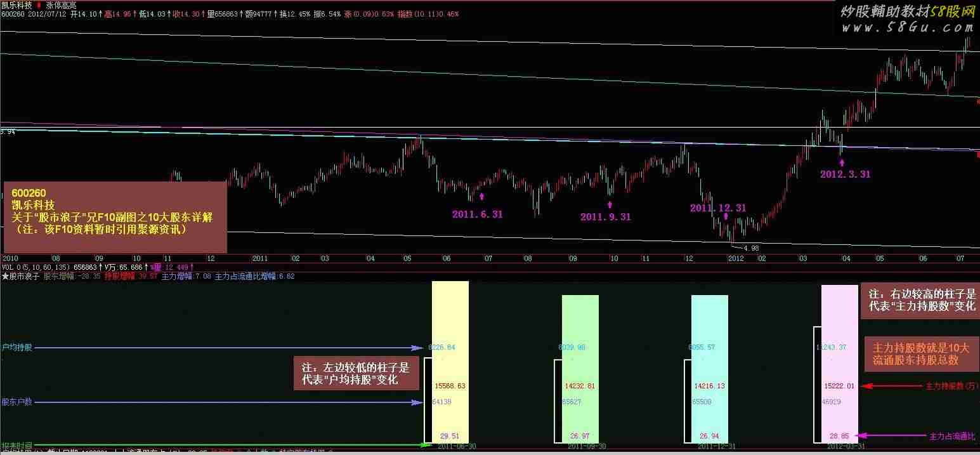Click the 主力占流通比增幅:6.62 readout
This screenshot has height=455, width=980.
pos(255,276)
